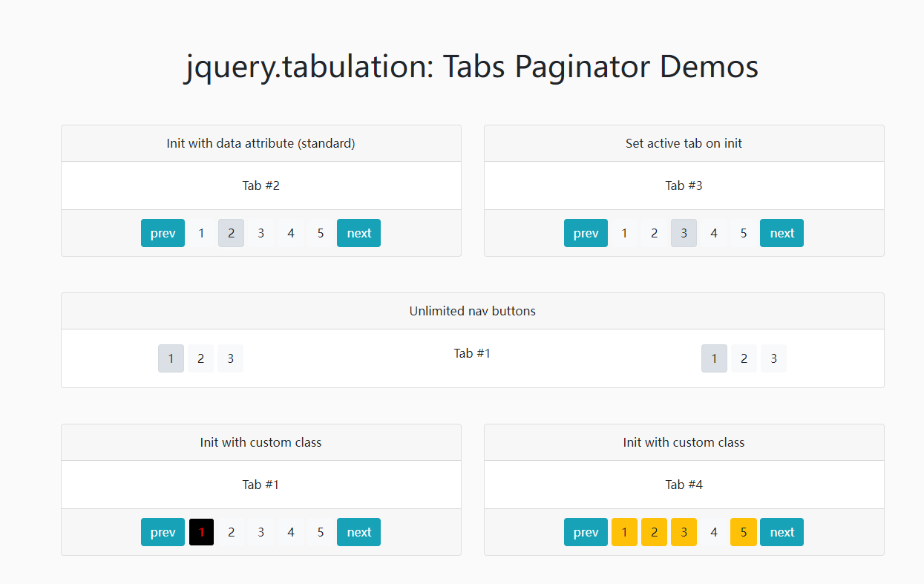The image size is (924, 584).
Task: Click the Unlimited nav buttons header
Action: click(472, 311)
